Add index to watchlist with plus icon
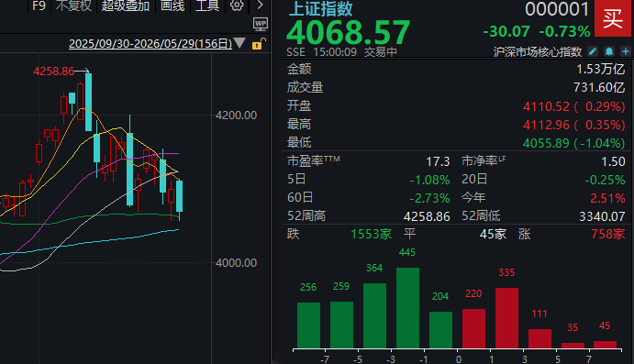 tap(625, 51)
